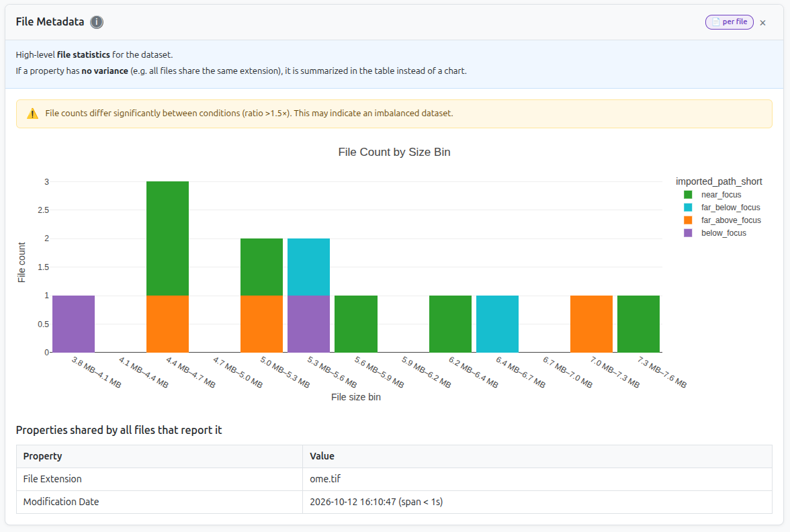Click the Value column header
This screenshot has height=532, width=790.
coord(537,457)
